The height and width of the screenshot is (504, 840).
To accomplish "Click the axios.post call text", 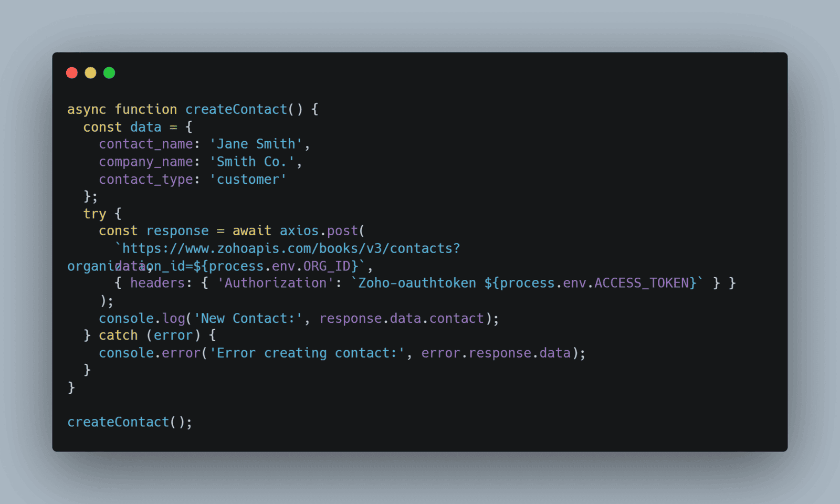I will tap(319, 231).
